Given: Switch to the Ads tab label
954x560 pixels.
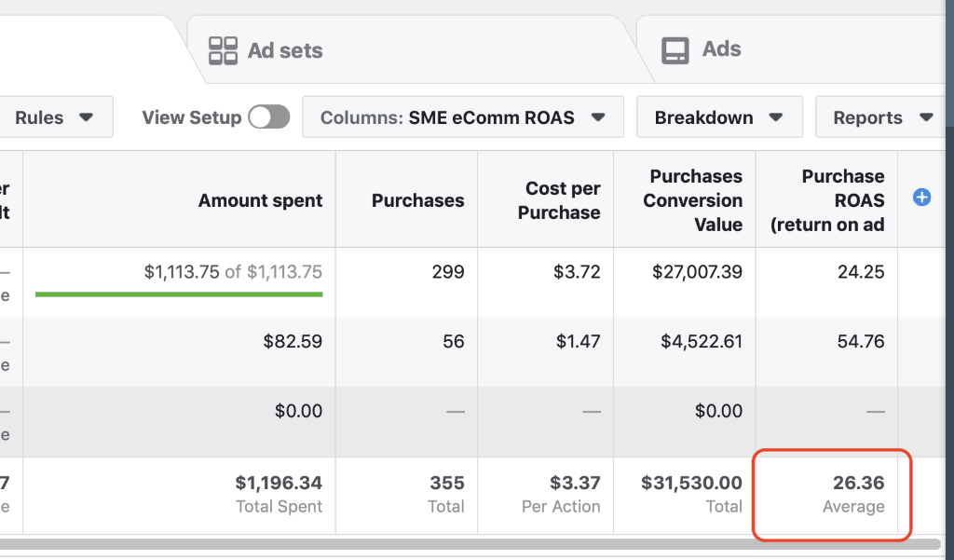Looking at the screenshot, I should click(x=722, y=49).
